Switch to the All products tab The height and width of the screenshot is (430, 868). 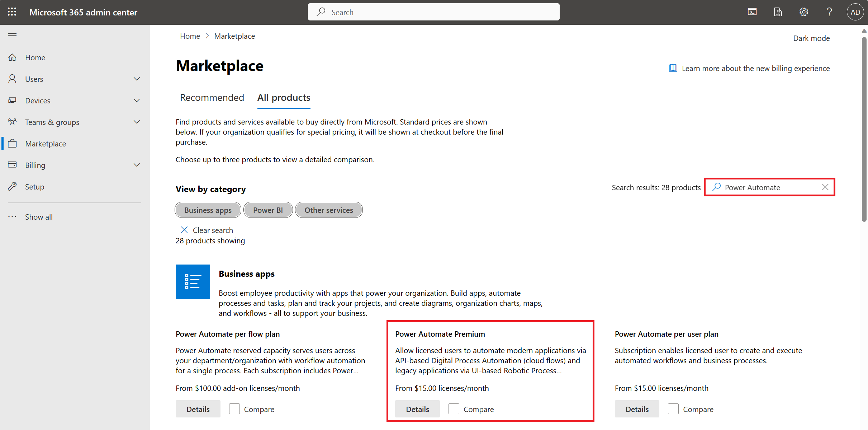[284, 97]
